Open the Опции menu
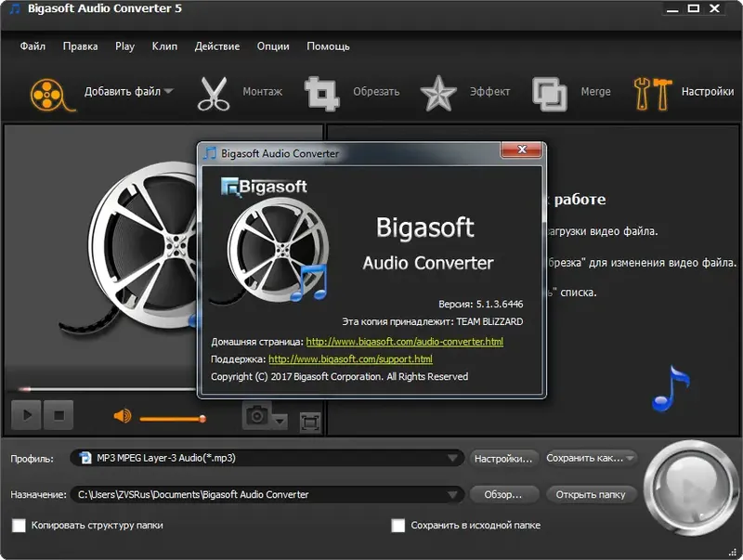The image size is (743, 560). (273, 46)
